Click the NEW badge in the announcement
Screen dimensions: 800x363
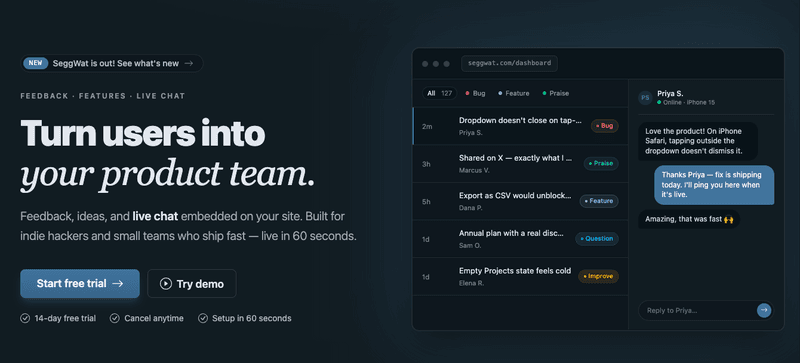(x=35, y=63)
